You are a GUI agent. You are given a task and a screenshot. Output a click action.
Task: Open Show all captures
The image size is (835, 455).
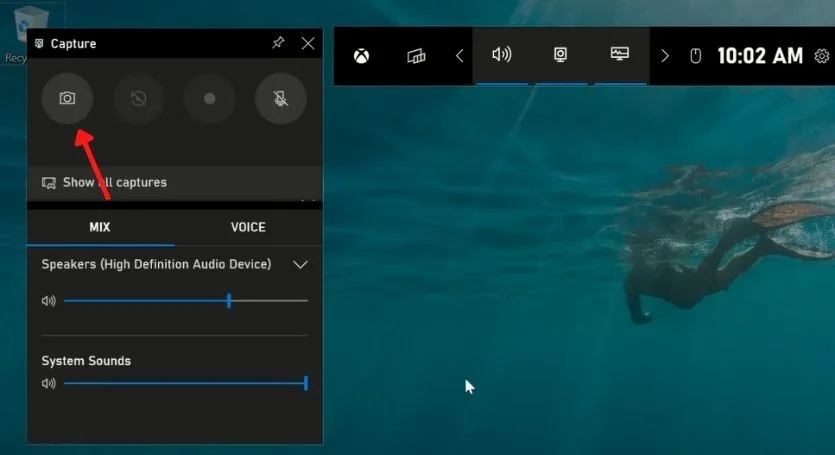tap(175, 182)
